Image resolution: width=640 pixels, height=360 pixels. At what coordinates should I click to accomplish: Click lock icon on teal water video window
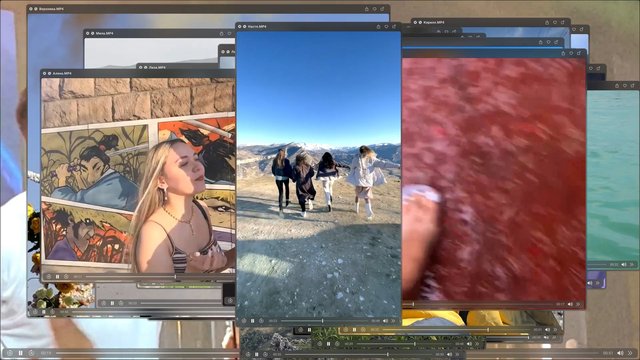point(617,85)
